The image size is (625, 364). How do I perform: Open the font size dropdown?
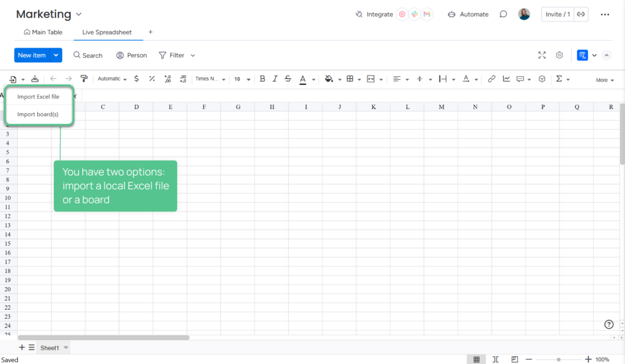pos(241,79)
